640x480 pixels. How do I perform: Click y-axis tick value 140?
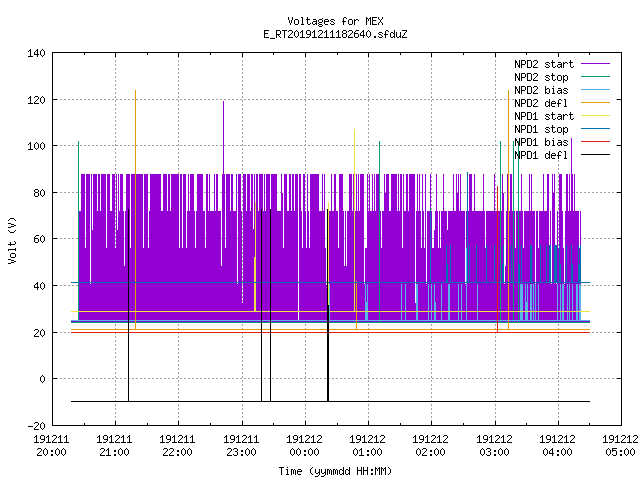coord(36,53)
